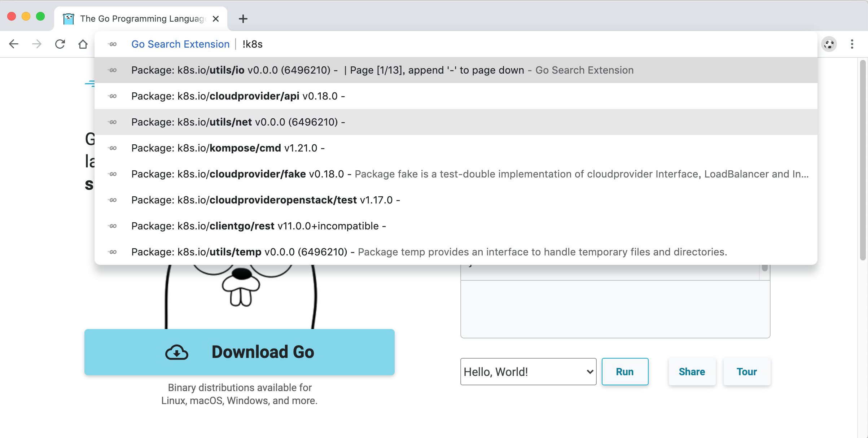The height and width of the screenshot is (438, 868).
Task: Click the Go icon beside the k8s.io/cloudprovider/fake suggestion
Action: [113, 174]
